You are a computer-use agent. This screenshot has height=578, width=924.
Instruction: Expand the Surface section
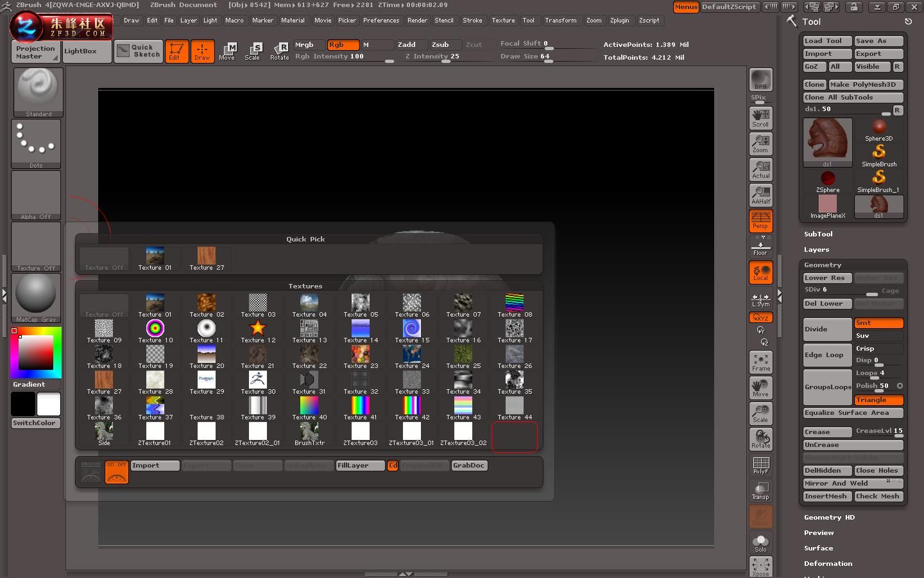(x=818, y=548)
